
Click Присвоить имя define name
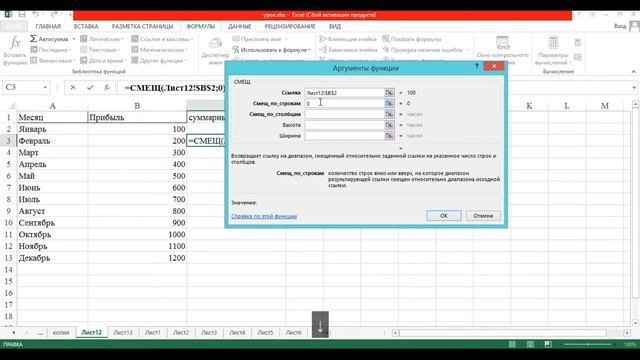point(260,39)
